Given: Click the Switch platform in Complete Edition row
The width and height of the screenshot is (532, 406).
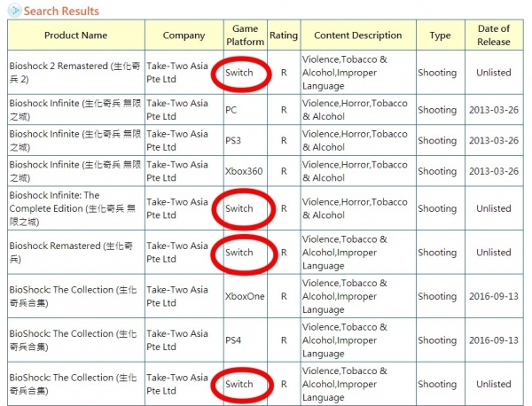Looking at the screenshot, I should click(239, 208).
